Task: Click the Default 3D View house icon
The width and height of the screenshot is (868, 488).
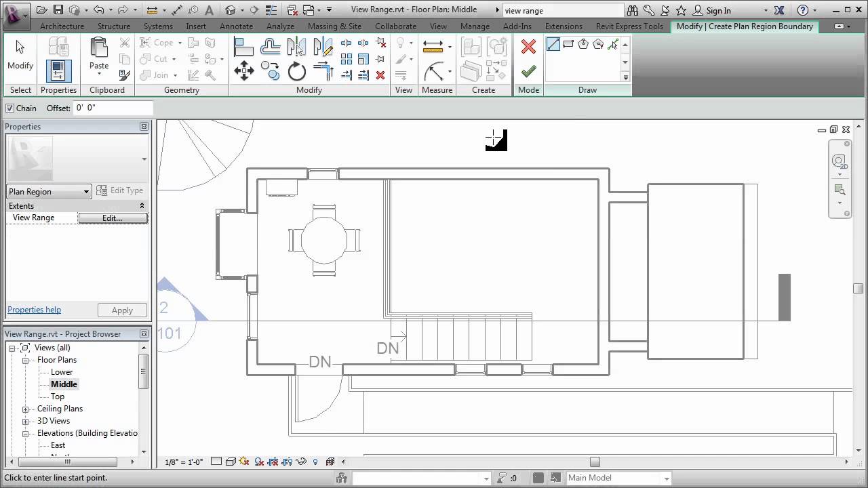Action: point(231,10)
